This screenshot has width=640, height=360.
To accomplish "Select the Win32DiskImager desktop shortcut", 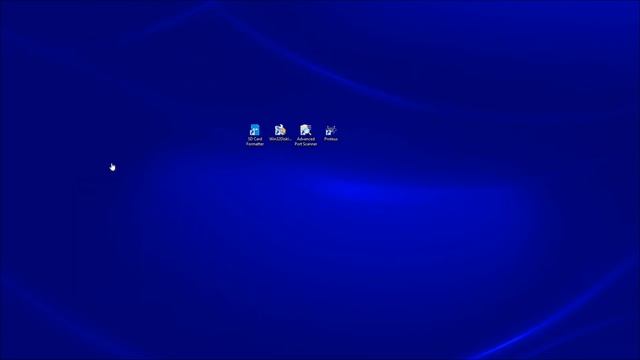I will click(x=280, y=133).
